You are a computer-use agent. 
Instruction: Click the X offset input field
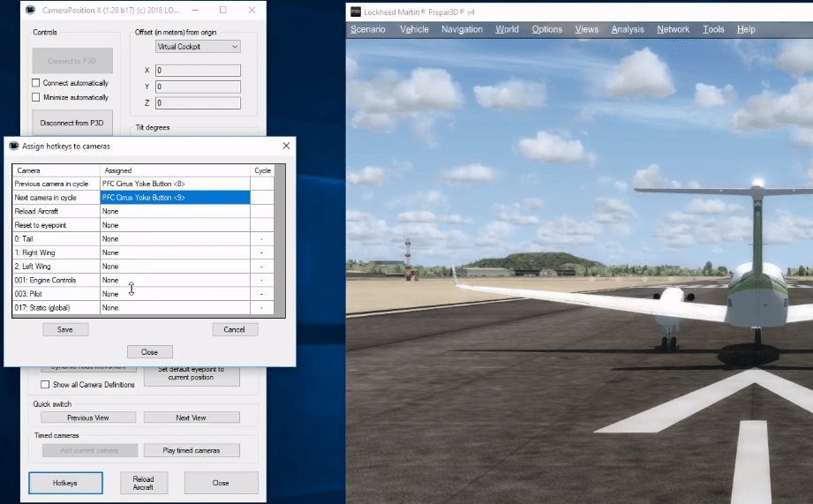(x=197, y=71)
